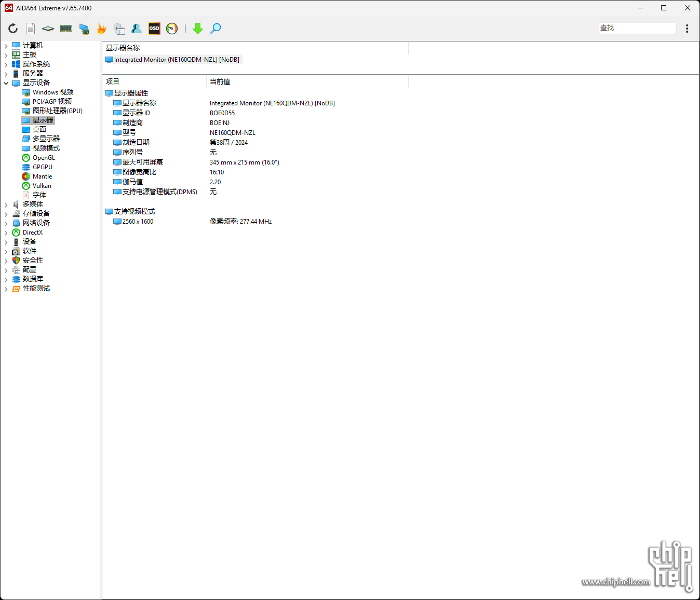The height and width of the screenshot is (600, 700).
Task: Click the magnifier search icon
Action: click(216, 29)
